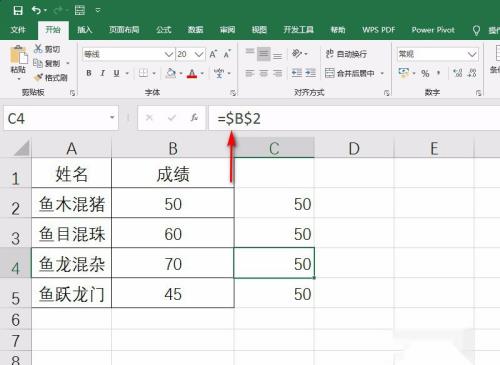
Task: Open the 字体 dialog launcher
Action: pos(233,93)
